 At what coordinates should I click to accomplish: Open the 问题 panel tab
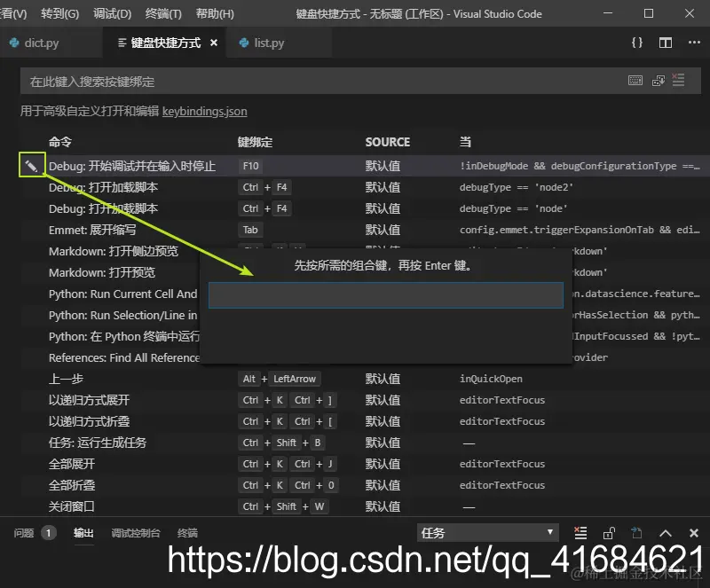[x=24, y=533]
